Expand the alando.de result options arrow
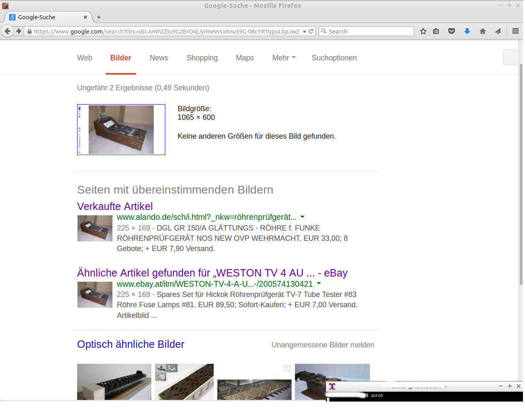The image size is (525, 420). coord(302,217)
